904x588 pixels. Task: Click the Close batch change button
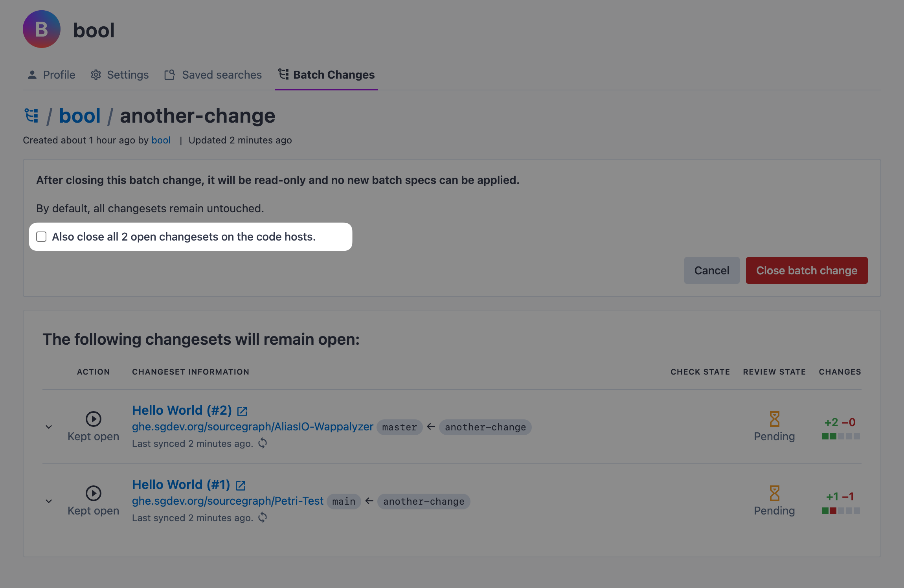[807, 270]
